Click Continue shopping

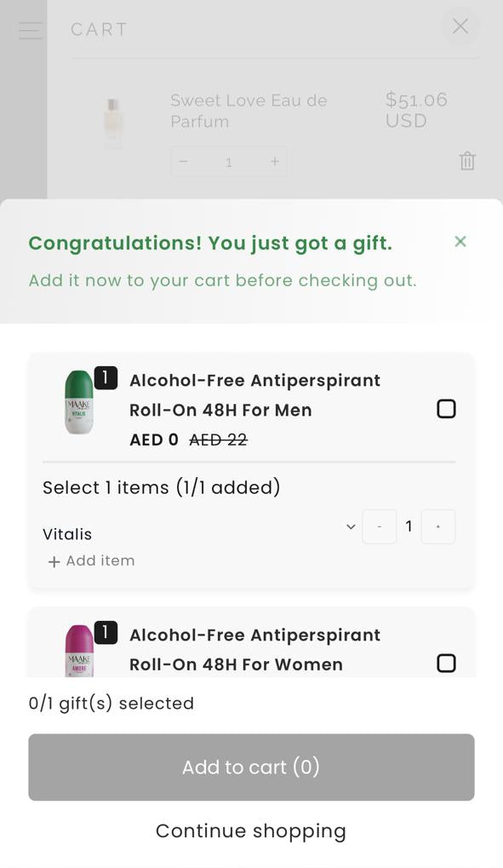(250, 831)
